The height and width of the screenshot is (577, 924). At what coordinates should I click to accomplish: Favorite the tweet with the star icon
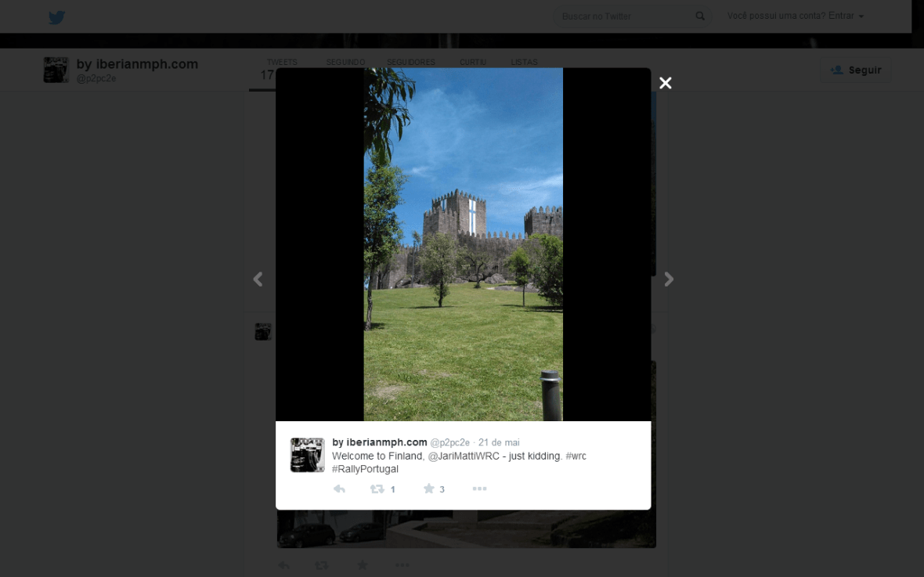click(429, 489)
